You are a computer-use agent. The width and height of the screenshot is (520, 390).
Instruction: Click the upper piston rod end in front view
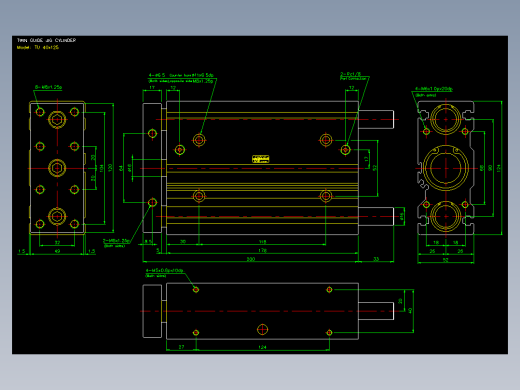point(376,119)
